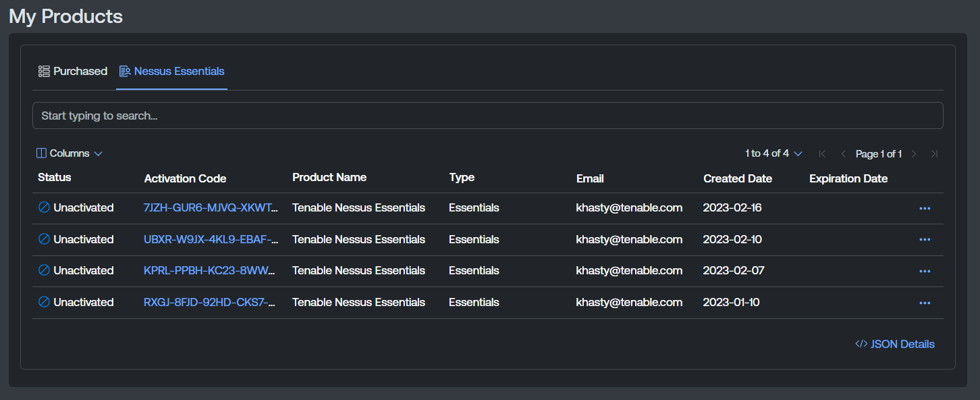The width and height of the screenshot is (980, 400).
Task: Click the Unactivated status icon for UBXR-W9JX
Action: [x=44, y=239]
